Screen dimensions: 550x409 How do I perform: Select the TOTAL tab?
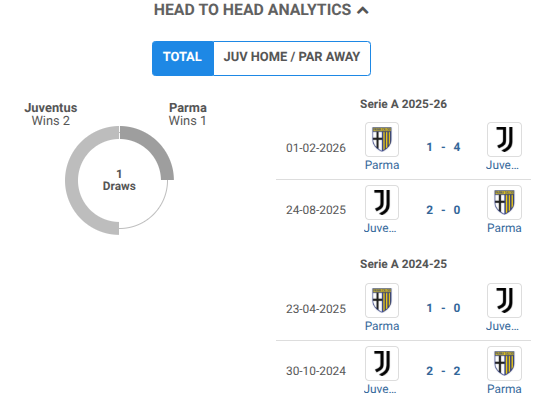(x=183, y=58)
